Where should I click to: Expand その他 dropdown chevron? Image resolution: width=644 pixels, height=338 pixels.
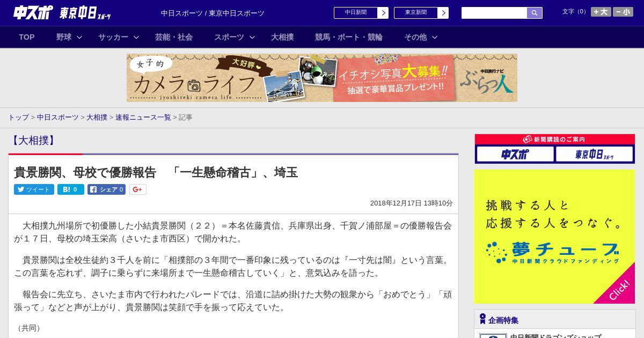pyautogui.click(x=435, y=37)
